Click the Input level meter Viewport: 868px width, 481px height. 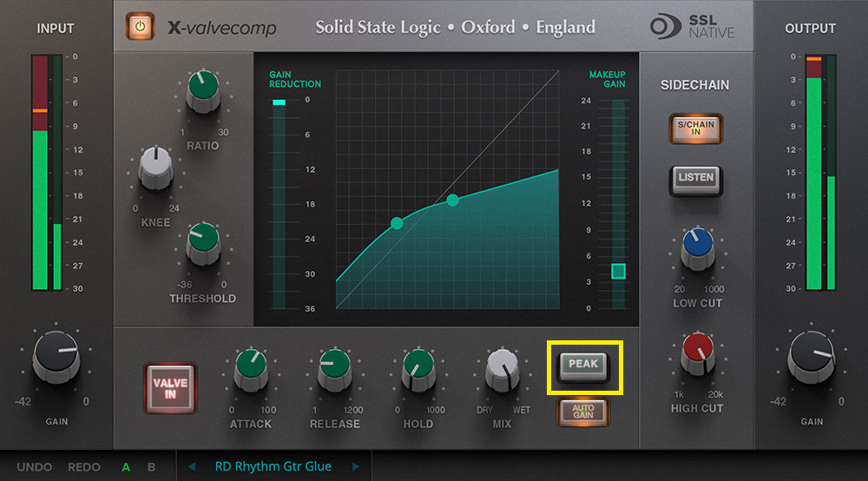tap(47, 172)
